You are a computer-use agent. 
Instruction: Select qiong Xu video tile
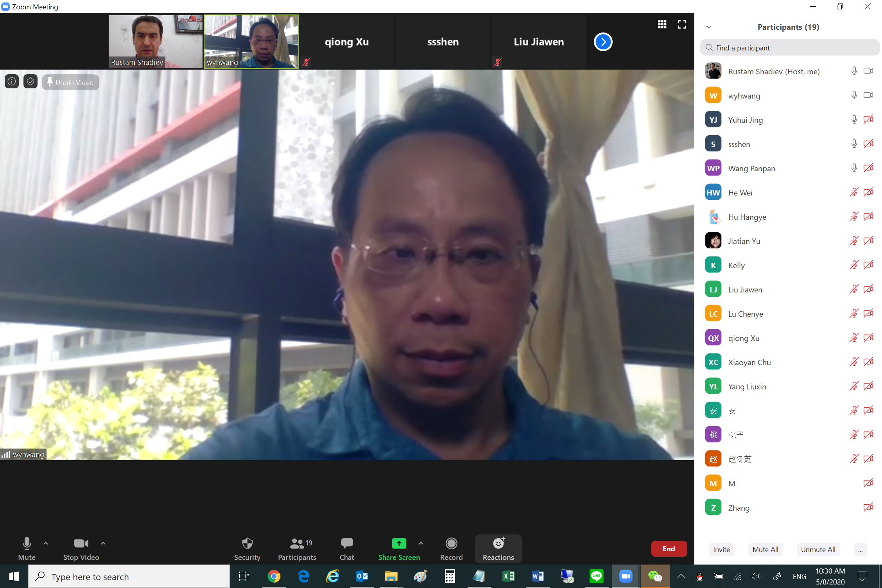point(347,42)
